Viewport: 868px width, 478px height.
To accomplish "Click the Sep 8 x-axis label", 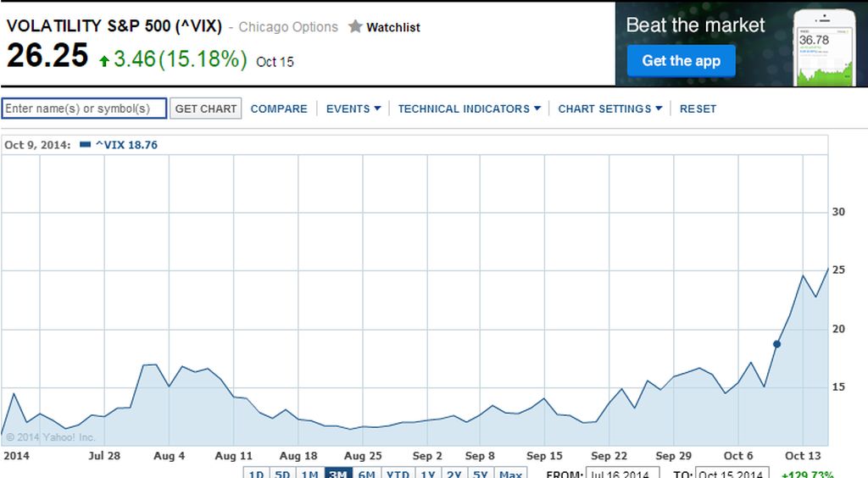I will pyautogui.click(x=480, y=456).
